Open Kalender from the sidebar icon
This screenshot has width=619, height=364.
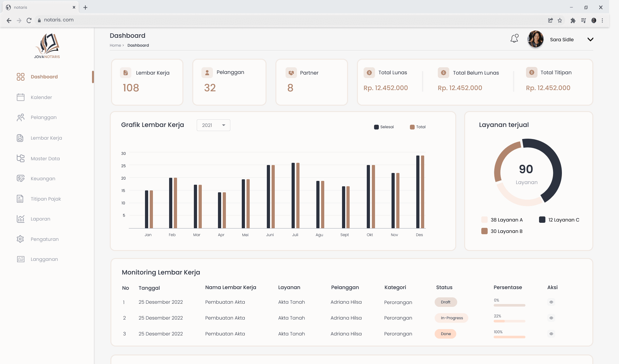[x=21, y=97]
